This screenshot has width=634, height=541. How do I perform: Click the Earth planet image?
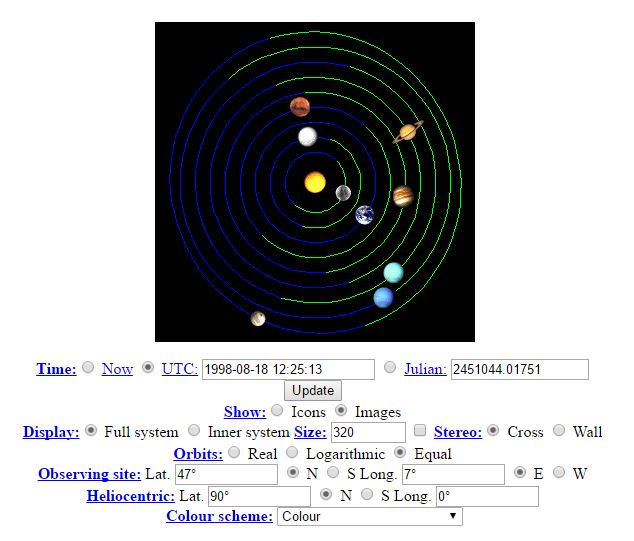[x=364, y=215]
